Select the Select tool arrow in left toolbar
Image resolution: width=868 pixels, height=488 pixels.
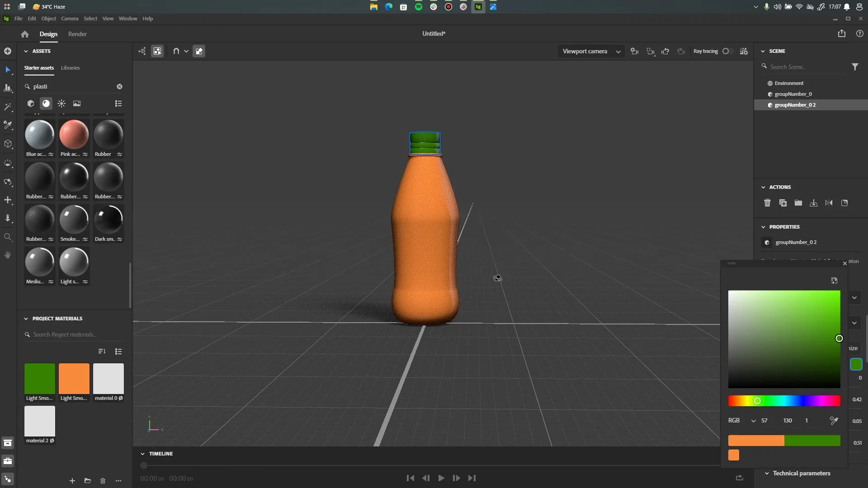(x=8, y=70)
